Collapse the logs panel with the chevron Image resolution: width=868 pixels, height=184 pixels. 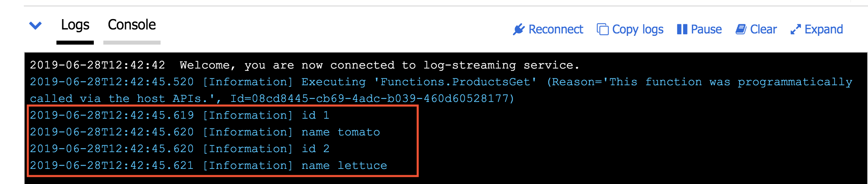(x=35, y=26)
